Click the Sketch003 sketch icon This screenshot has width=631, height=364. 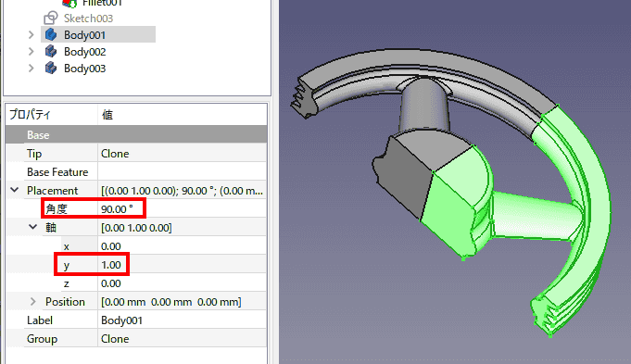(51, 19)
